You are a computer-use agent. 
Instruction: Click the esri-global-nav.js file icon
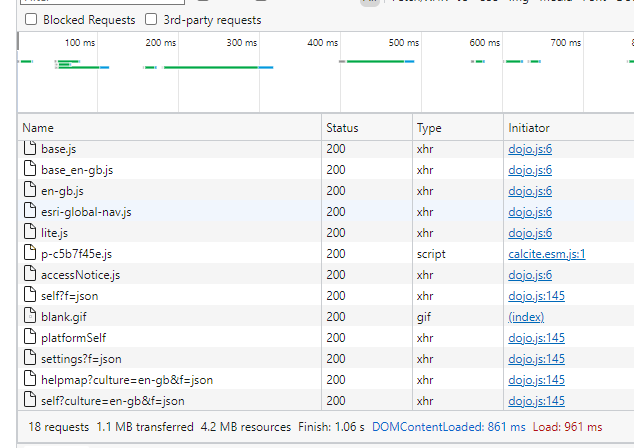[x=29, y=212]
